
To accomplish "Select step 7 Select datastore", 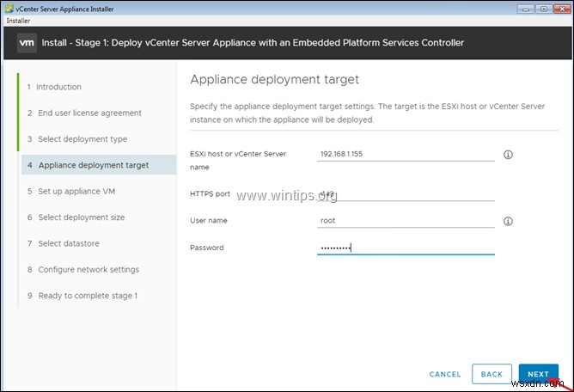I will [x=64, y=243].
